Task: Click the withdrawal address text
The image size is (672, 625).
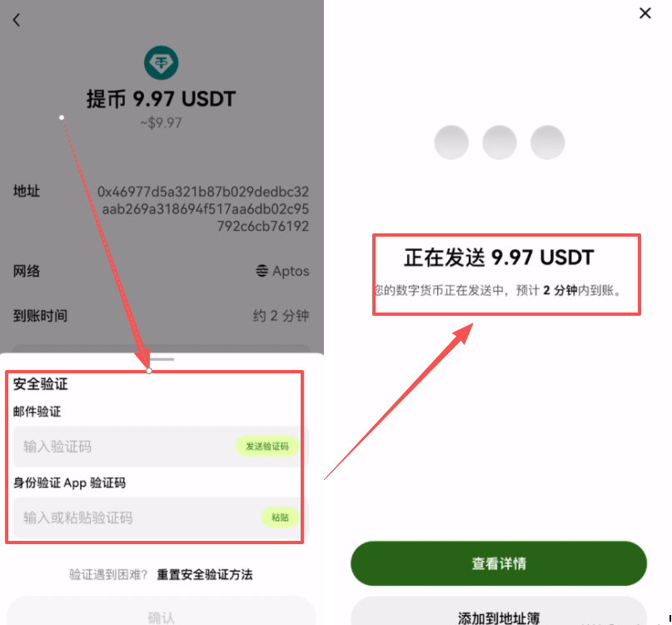Action: (x=203, y=208)
